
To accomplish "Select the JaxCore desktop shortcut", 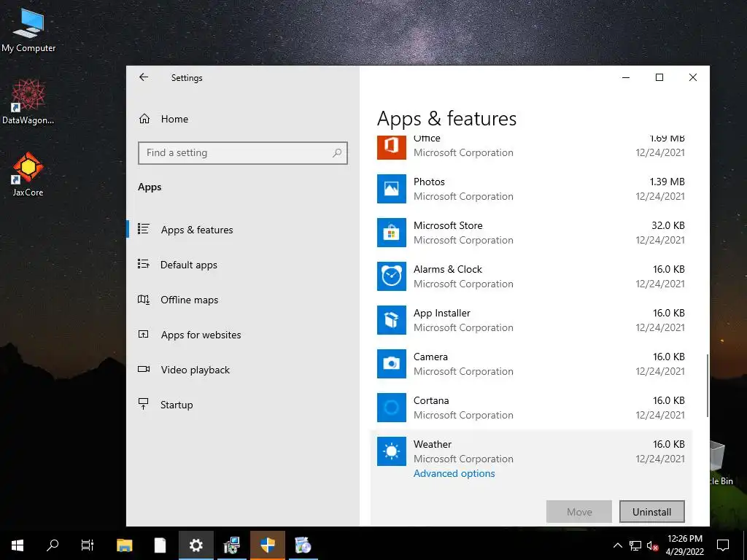I will tap(28, 174).
